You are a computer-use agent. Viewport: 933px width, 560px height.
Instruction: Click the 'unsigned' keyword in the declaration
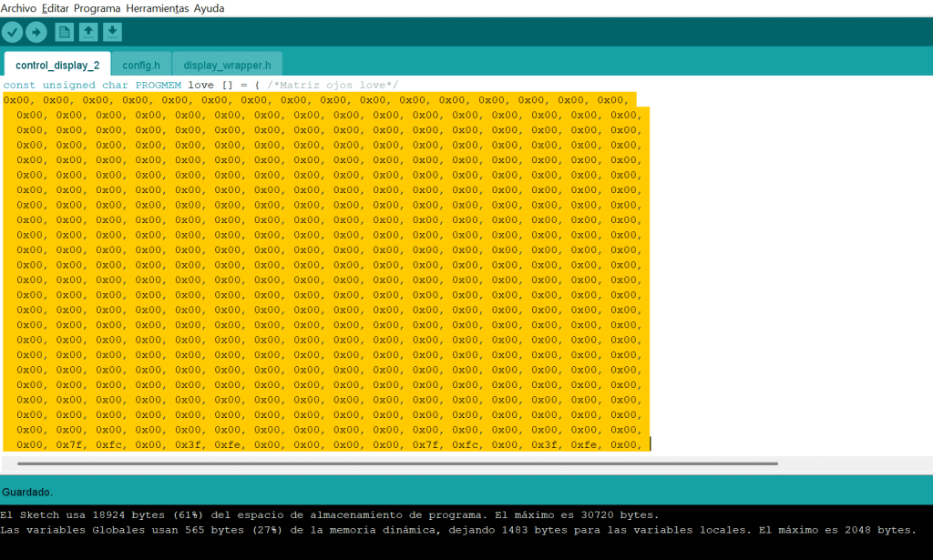69,85
